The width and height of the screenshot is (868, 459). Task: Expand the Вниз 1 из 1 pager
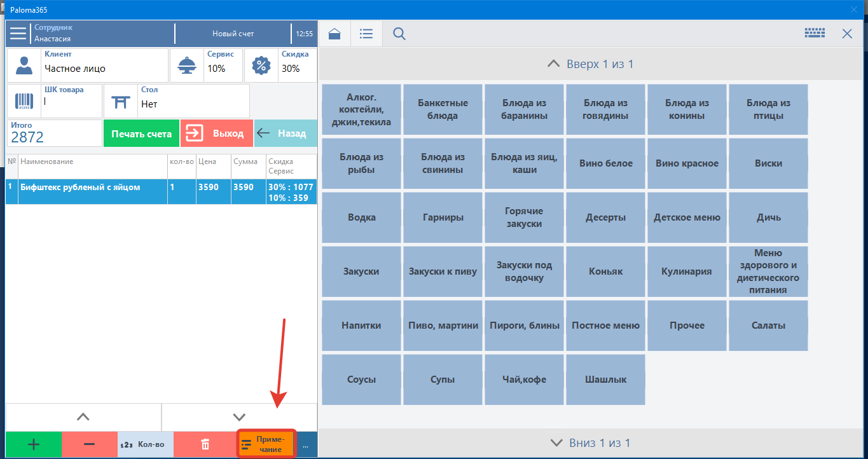[x=591, y=442]
